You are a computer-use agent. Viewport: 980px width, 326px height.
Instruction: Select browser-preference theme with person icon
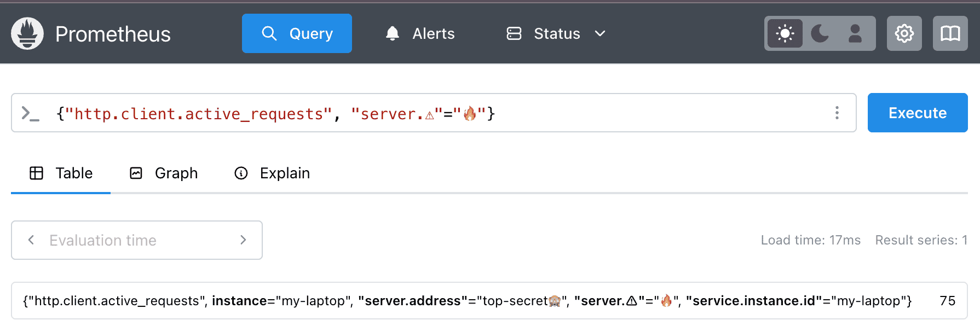point(855,34)
